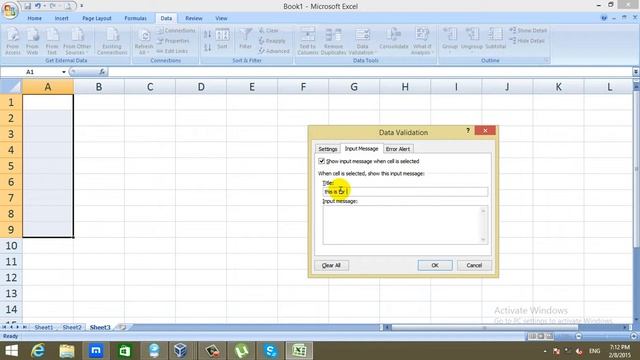Click Undo icon in quick access toolbar
Screen dimensions: 640x360
tap(38, 6)
